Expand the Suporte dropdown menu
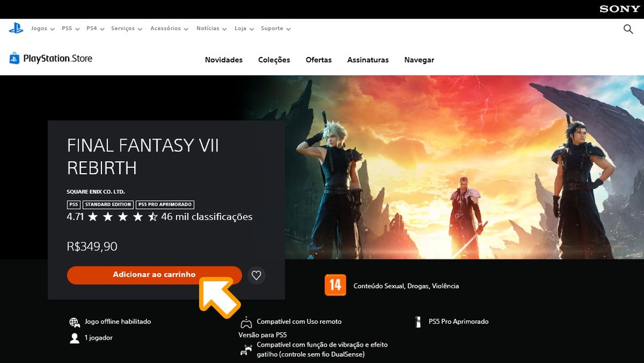This screenshot has width=644, height=363. (x=276, y=28)
